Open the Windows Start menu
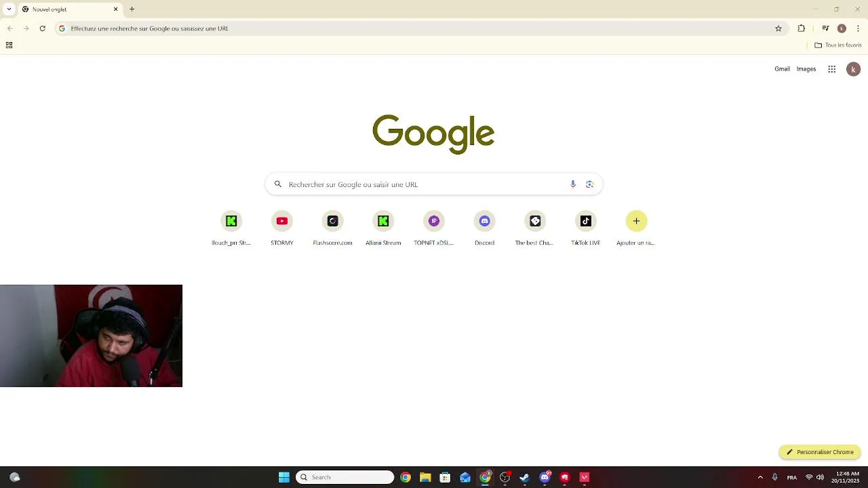 tap(284, 477)
